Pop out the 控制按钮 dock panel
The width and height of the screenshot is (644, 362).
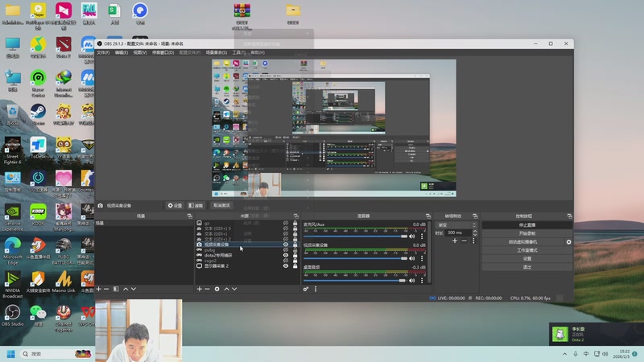[570, 216]
